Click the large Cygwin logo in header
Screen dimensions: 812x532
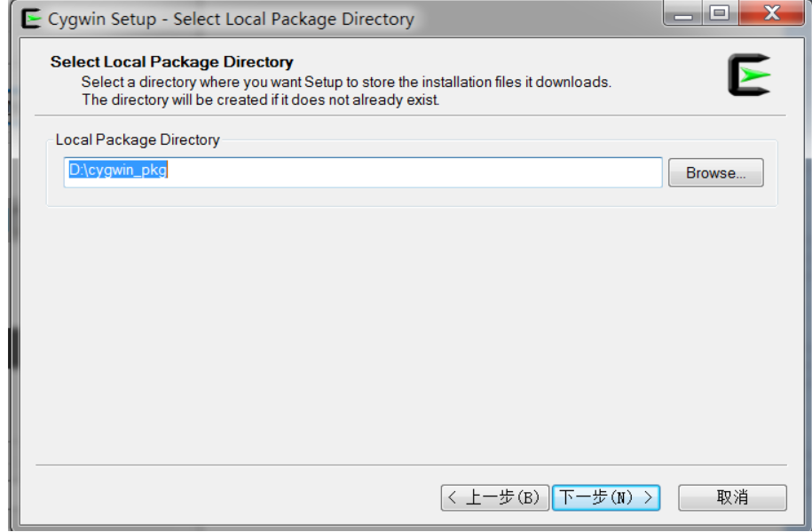pyautogui.click(x=749, y=75)
